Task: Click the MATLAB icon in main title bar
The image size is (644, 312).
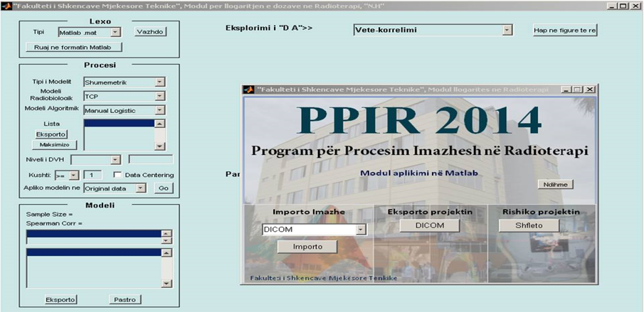Action: pyautogui.click(x=6, y=6)
